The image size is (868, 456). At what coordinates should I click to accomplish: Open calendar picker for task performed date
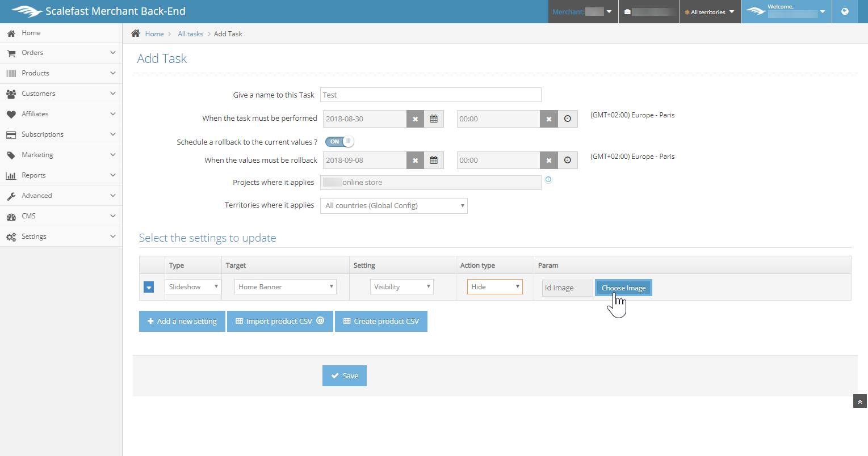pyautogui.click(x=434, y=119)
